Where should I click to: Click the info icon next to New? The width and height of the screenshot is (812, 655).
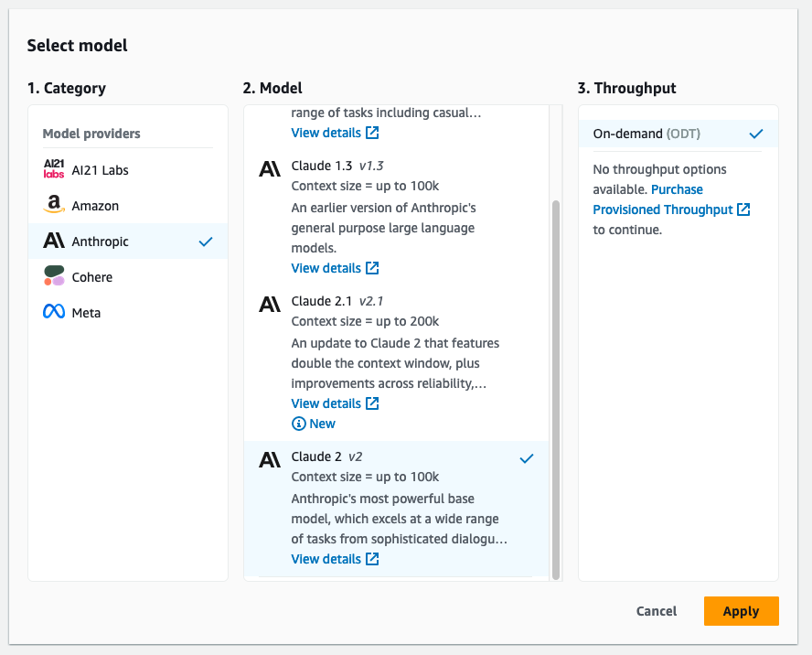click(299, 424)
